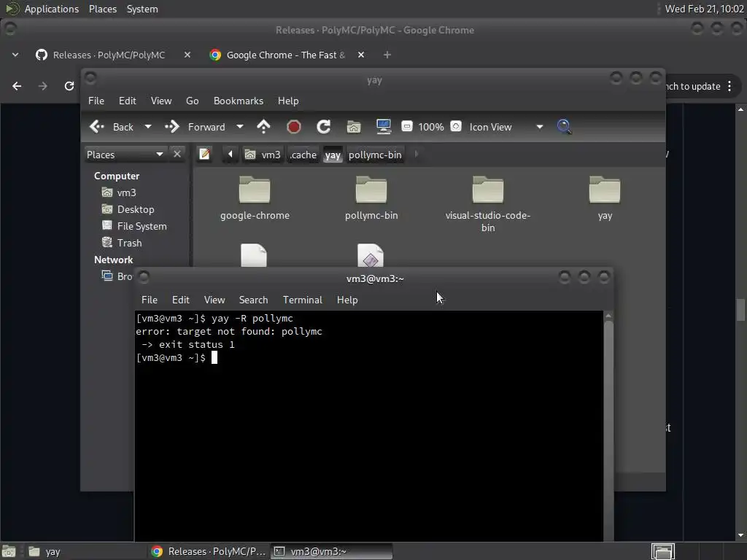Image resolution: width=747 pixels, height=560 pixels.
Task: Go up one folder level with the up arrow
Action: [x=263, y=127]
